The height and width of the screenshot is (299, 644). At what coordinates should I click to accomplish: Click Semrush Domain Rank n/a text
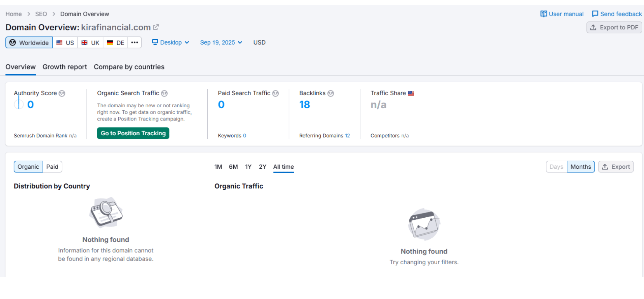45,136
